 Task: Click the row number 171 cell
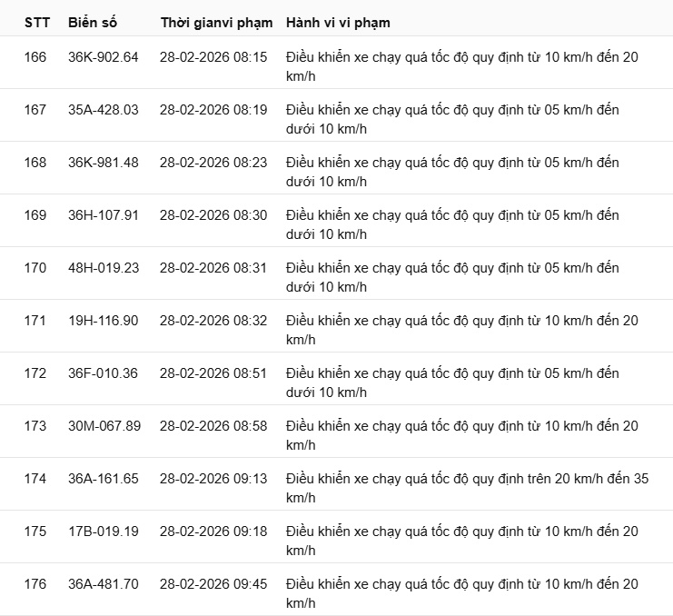coord(35,321)
